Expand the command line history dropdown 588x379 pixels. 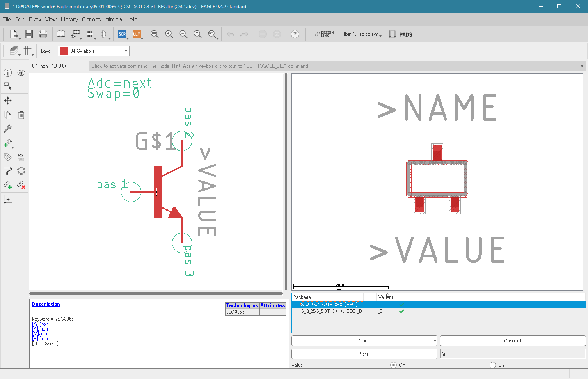click(582, 66)
